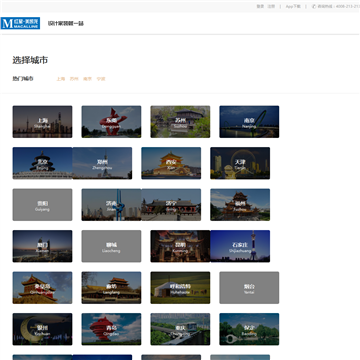Select the gray Liaocheng city card
Screen dimensions: 360x360
click(x=111, y=246)
